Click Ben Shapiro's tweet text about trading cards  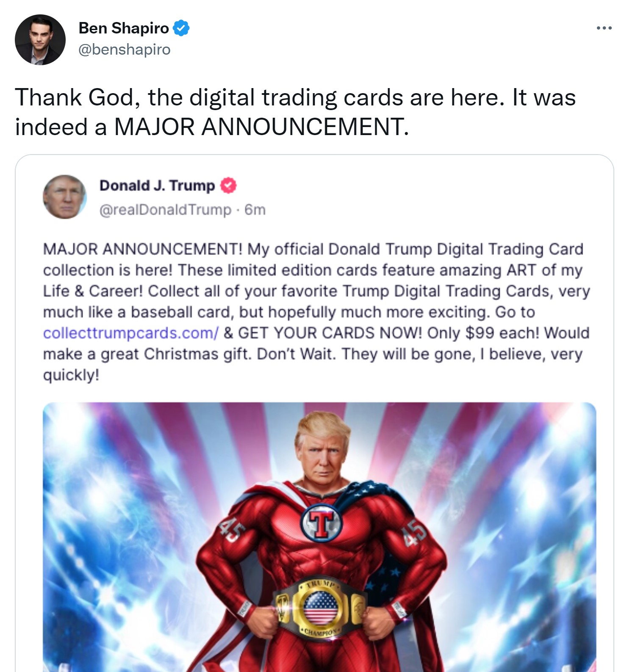(x=295, y=112)
